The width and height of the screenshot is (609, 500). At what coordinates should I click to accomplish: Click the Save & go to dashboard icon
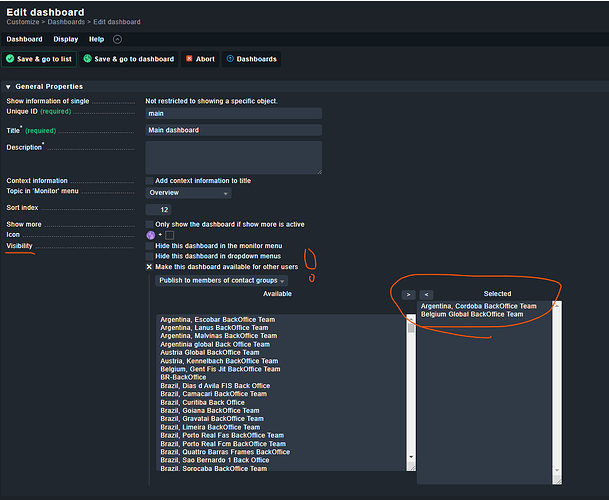click(x=88, y=59)
